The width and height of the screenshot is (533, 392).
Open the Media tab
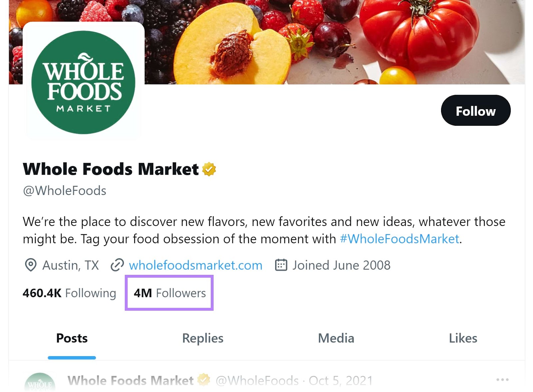[336, 338]
